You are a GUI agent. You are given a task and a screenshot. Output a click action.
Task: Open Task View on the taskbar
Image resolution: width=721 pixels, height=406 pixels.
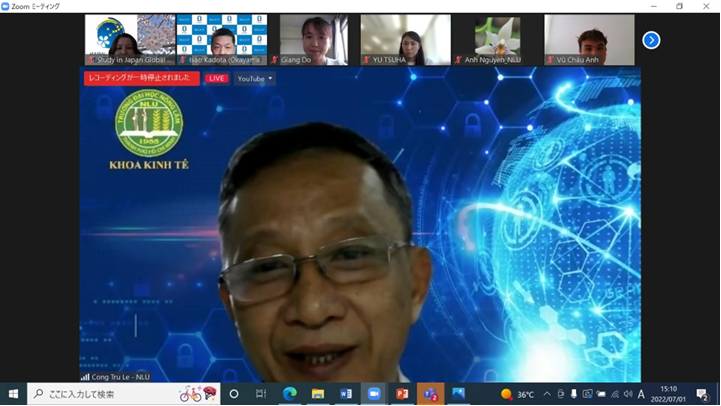point(261,394)
